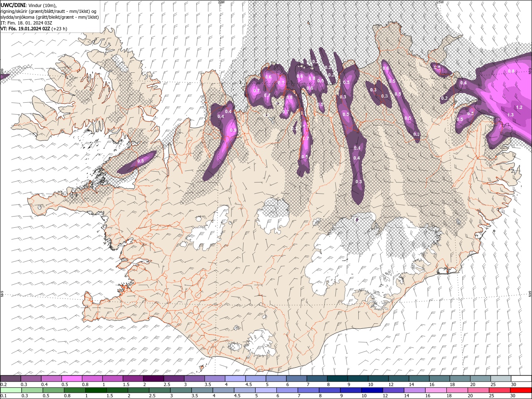Click the 1.2 precipitation value on the map
Viewport: 532px width, 399px height.
click(519, 107)
